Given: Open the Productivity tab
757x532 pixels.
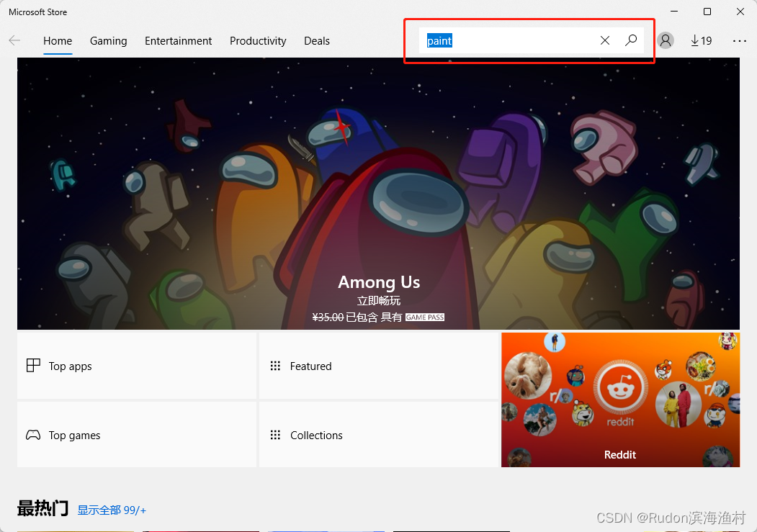Looking at the screenshot, I should pyautogui.click(x=258, y=41).
